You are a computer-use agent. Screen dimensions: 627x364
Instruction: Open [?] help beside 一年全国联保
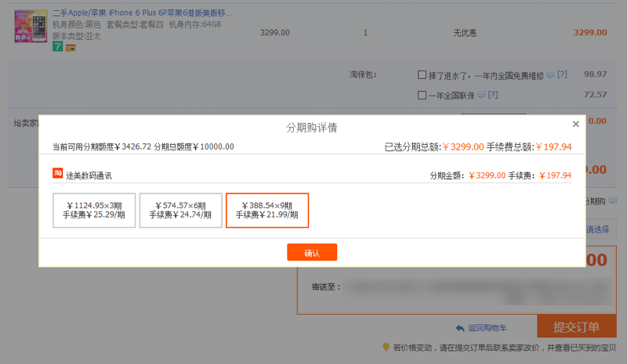coord(493,95)
